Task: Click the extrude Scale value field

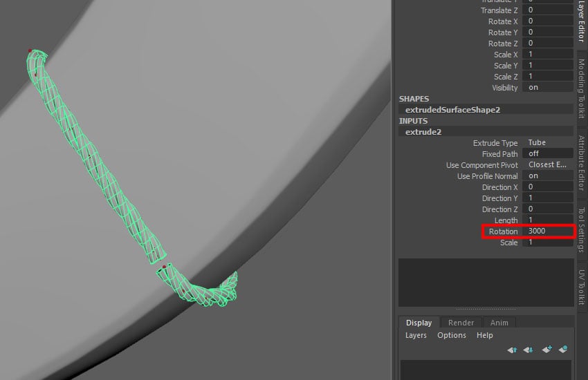Action: (547, 242)
